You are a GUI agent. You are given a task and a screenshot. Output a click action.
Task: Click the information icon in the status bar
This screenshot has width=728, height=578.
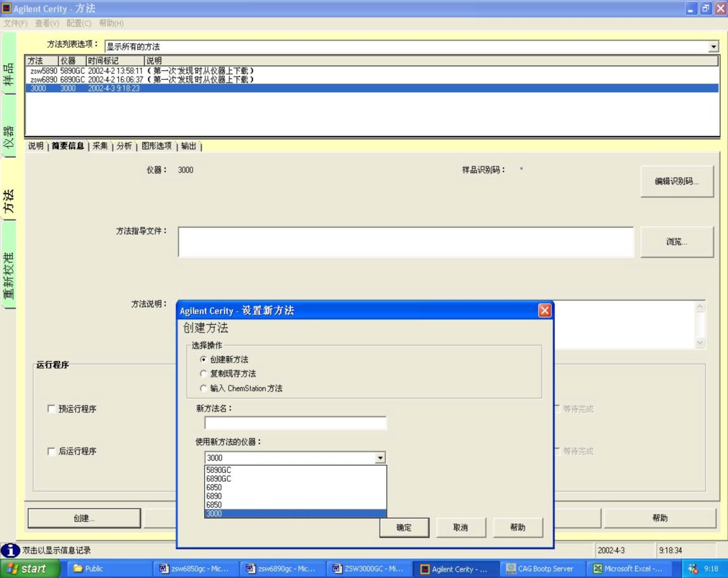(10, 550)
